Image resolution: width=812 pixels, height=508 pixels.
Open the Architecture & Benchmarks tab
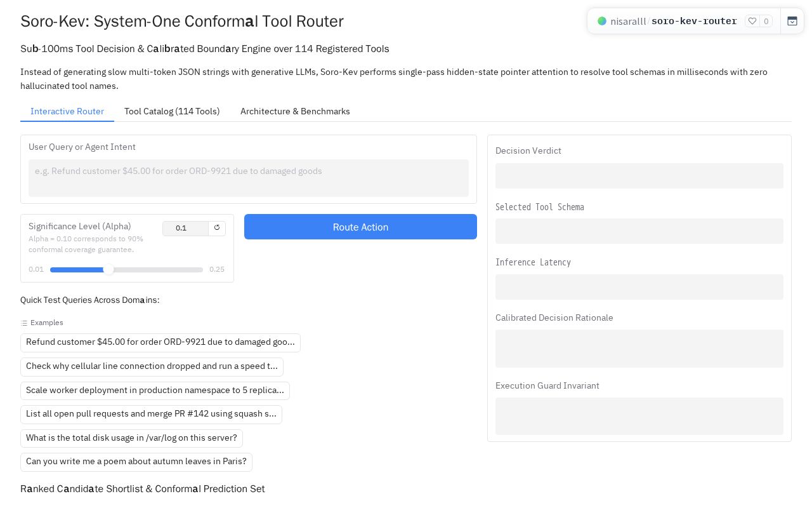coord(295,111)
